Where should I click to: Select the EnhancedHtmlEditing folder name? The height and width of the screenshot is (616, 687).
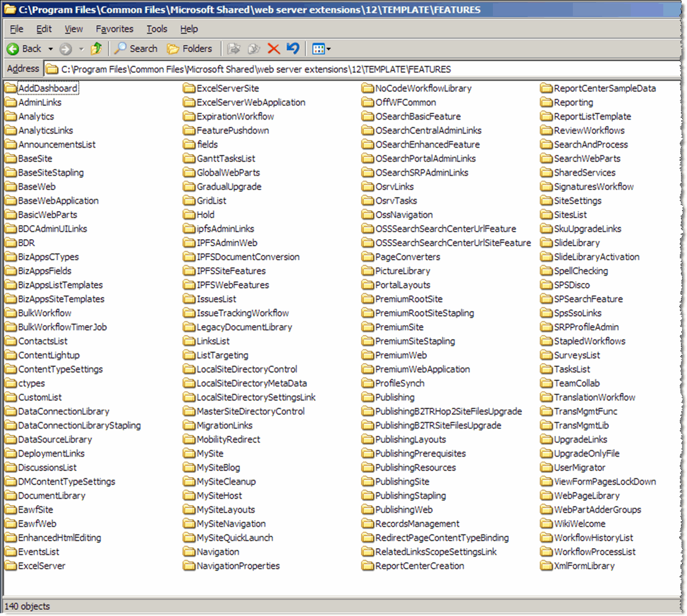(x=60, y=538)
